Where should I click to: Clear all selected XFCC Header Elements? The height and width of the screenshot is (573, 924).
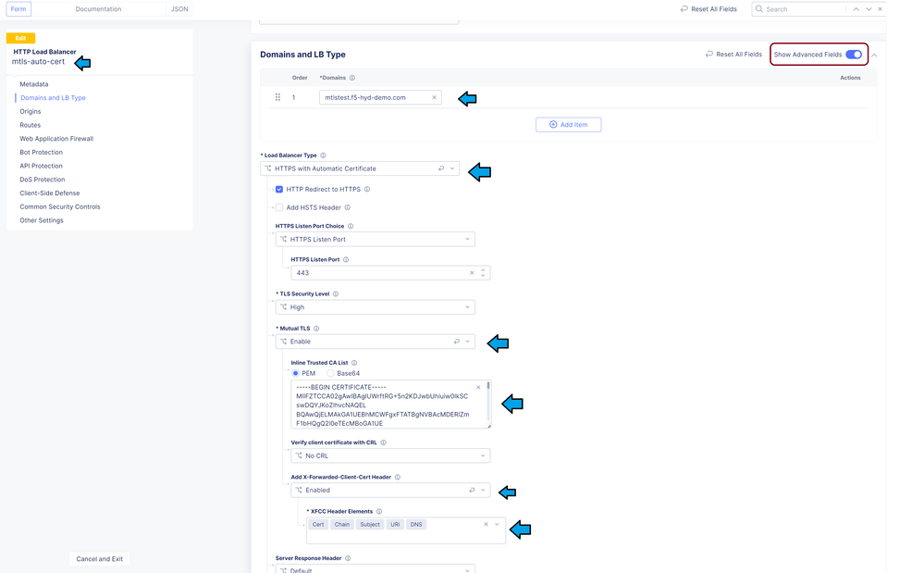(x=486, y=525)
